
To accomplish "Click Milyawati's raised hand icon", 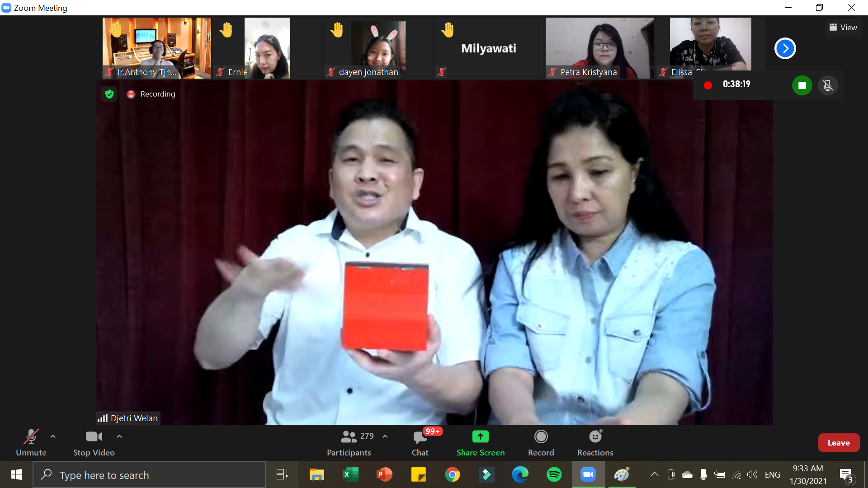I will click(448, 30).
